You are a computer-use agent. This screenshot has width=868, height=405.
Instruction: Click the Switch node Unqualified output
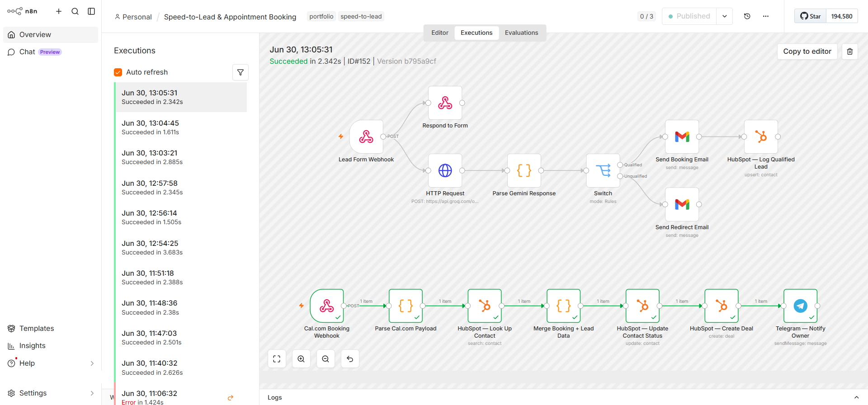click(620, 176)
